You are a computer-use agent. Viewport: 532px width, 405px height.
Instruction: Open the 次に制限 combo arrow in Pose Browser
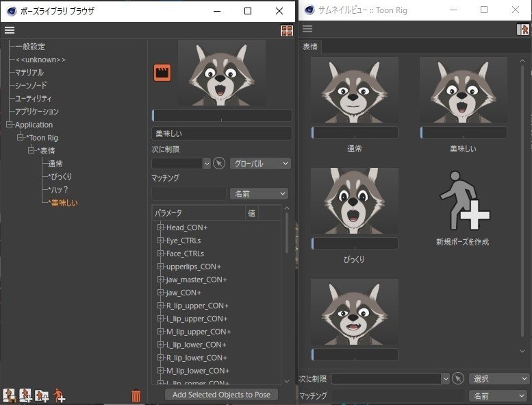pyautogui.click(x=207, y=164)
